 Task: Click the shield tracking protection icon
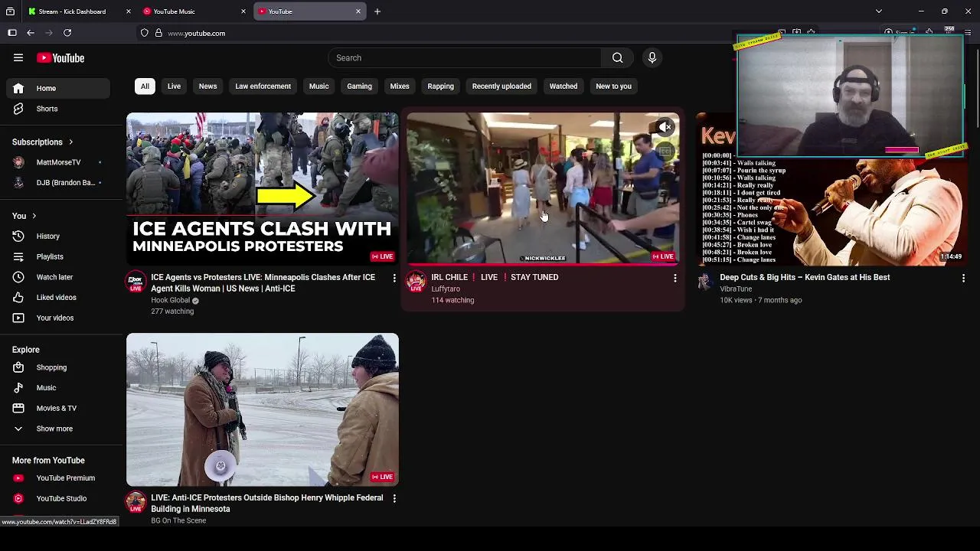tap(144, 33)
